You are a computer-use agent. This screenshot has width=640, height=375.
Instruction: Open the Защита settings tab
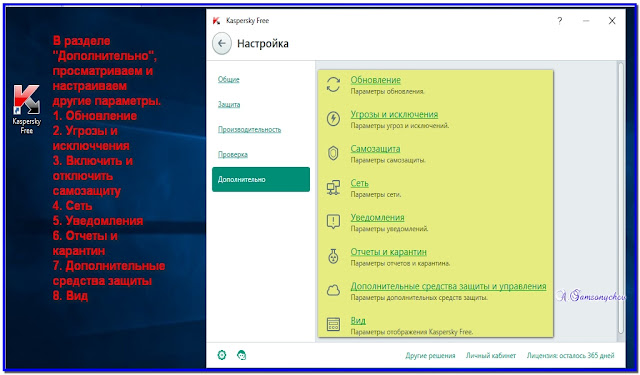pos(229,104)
